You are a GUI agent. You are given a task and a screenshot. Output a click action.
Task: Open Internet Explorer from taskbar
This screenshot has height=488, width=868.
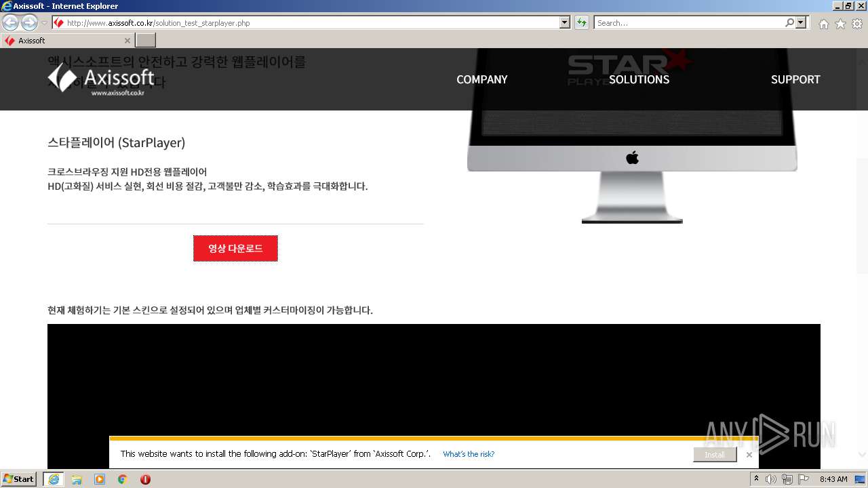(x=54, y=479)
